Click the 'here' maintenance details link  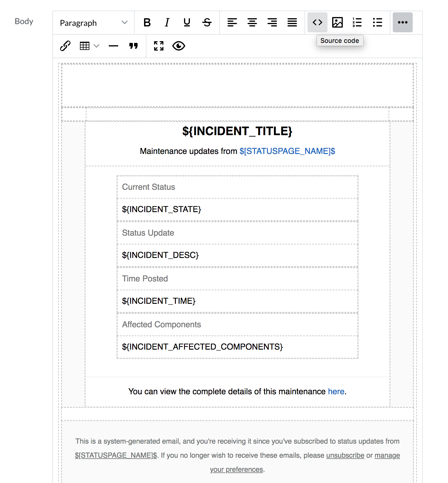click(x=336, y=391)
